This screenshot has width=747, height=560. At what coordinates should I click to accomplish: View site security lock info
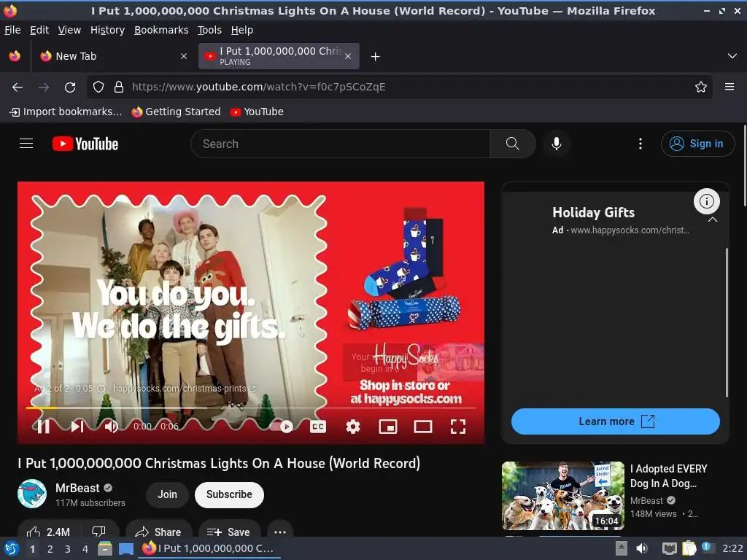[x=119, y=87]
